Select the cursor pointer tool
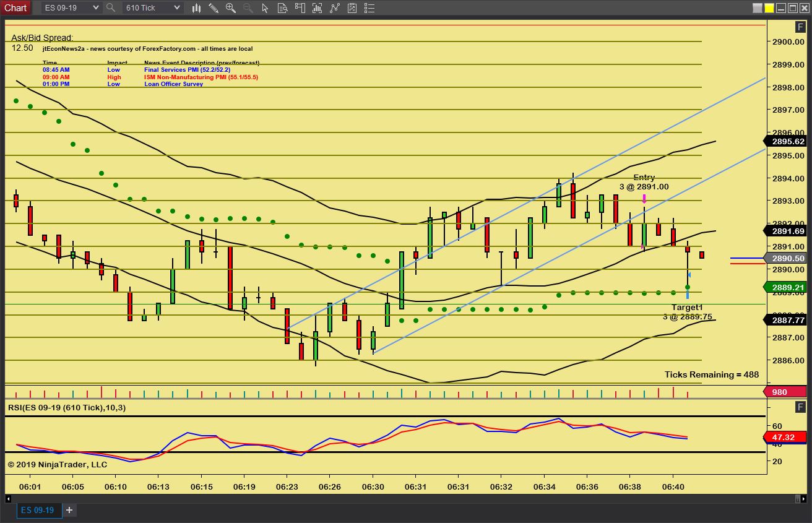The image size is (812, 523). click(264, 8)
